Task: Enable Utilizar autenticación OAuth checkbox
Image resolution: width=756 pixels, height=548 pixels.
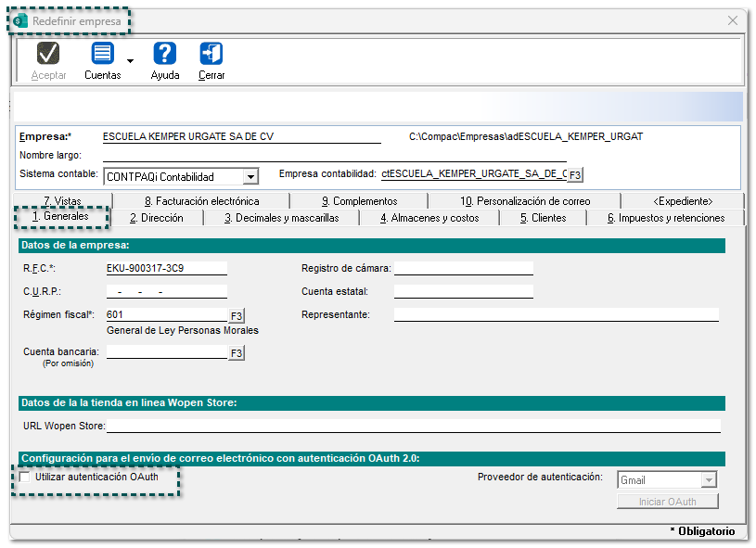Action: point(25,477)
